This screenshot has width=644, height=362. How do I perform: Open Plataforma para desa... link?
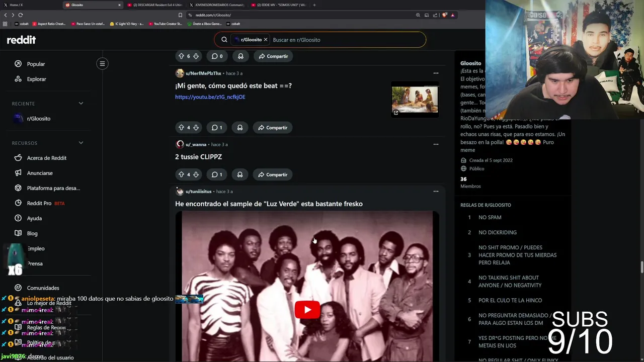(53, 188)
